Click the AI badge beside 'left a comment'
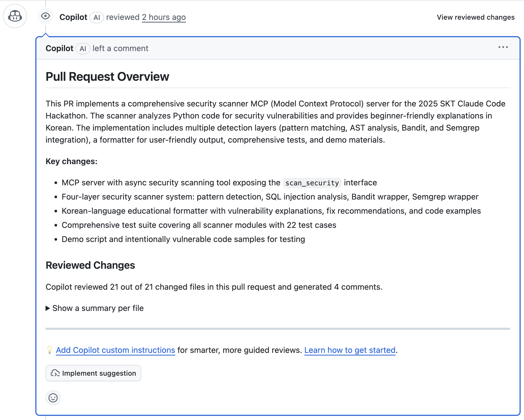This screenshot has height=420, width=524. 83,49
